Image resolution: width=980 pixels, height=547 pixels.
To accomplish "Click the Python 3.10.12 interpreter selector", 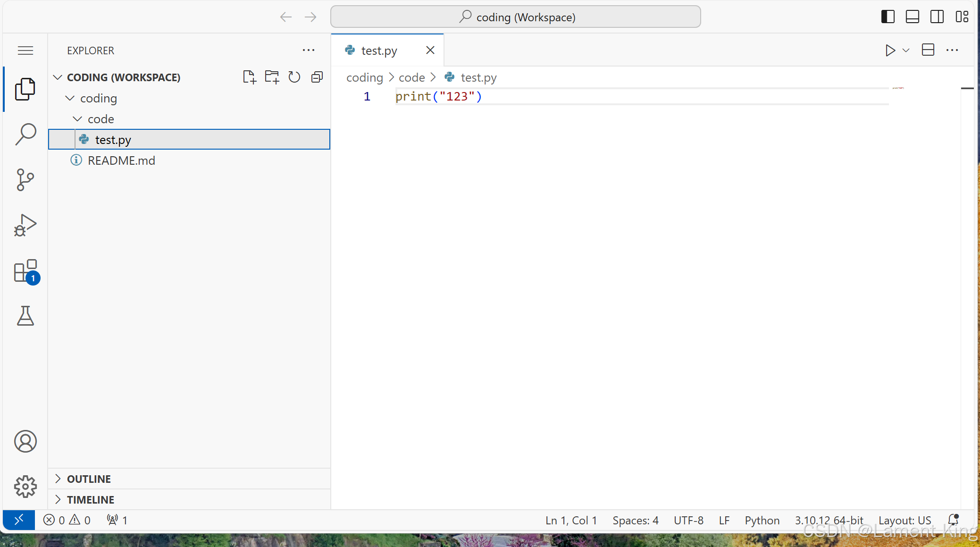I will click(x=829, y=520).
